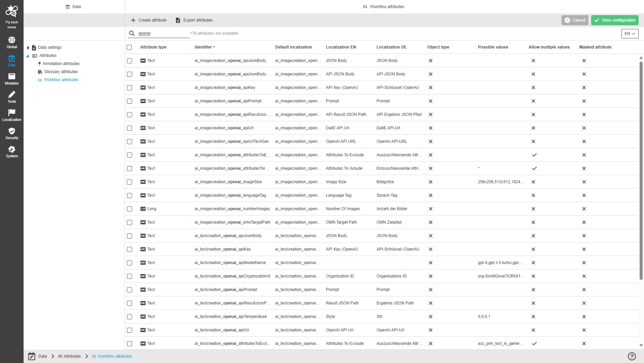Screen dimensions: 644x363
Task: Open the Security shield icon
Action: coord(12,131)
